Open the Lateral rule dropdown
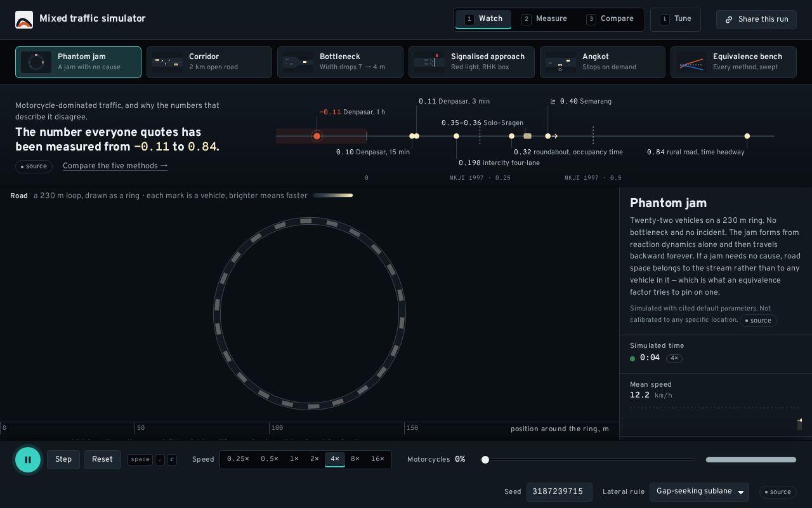 click(699, 491)
